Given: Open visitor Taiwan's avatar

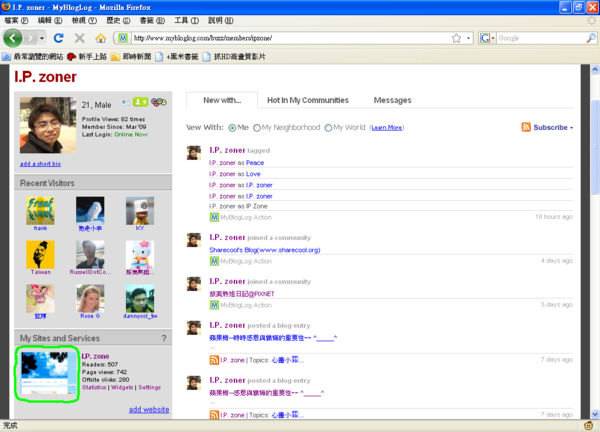Looking at the screenshot, I should 40,254.
